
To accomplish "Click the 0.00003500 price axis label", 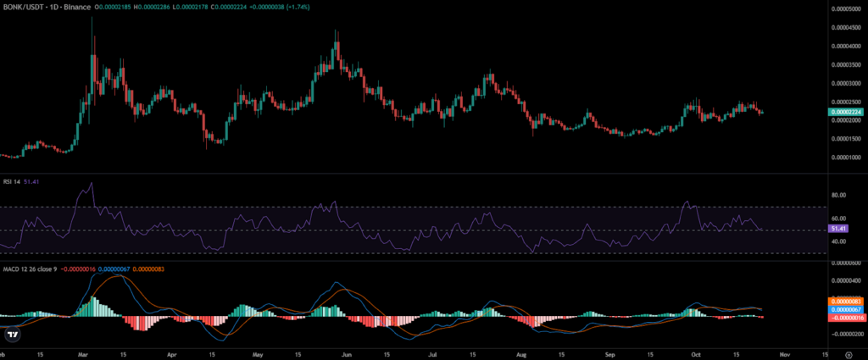I will pyautogui.click(x=846, y=64).
